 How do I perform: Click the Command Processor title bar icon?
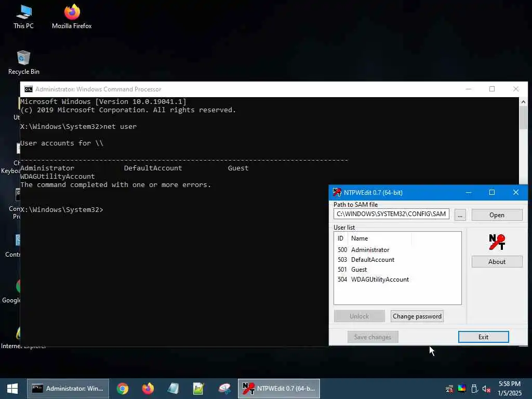coord(29,89)
